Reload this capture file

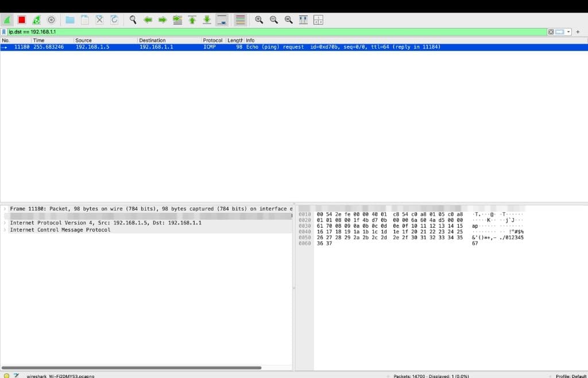(x=114, y=20)
